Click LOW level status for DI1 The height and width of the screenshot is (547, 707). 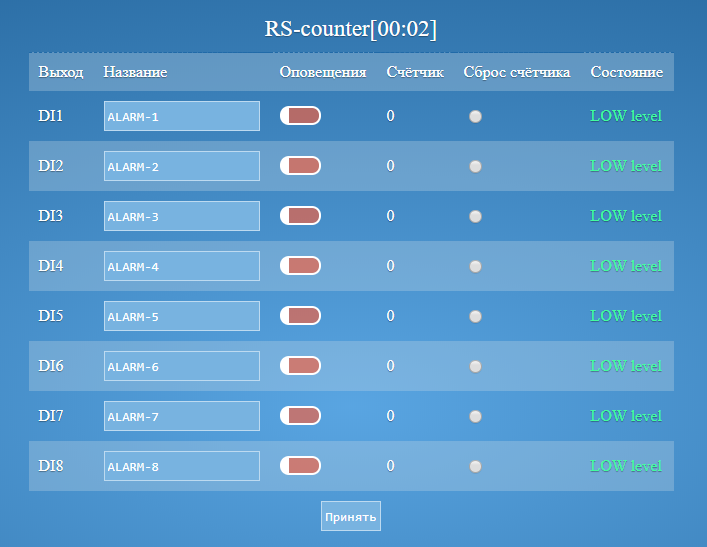click(x=626, y=116)
